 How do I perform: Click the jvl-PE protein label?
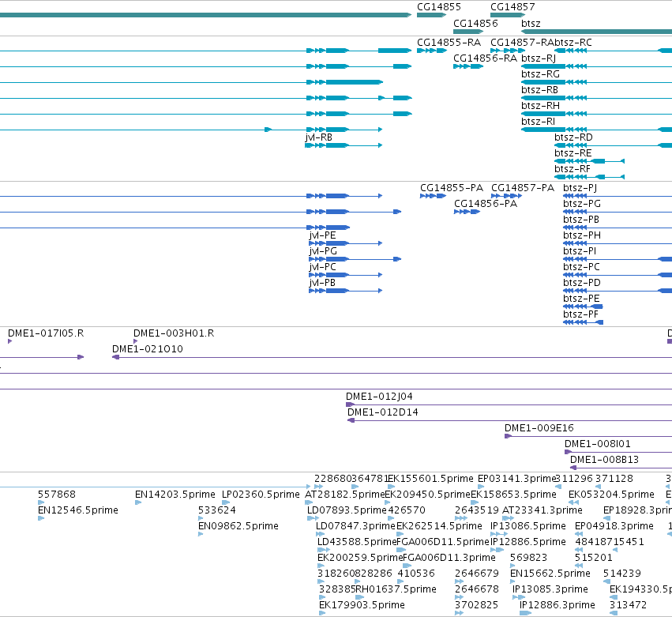click(x=322, y=235)
